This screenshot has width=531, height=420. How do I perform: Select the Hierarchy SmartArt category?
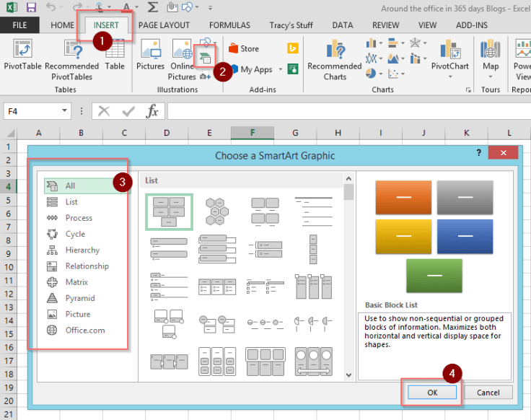[82, 250]
